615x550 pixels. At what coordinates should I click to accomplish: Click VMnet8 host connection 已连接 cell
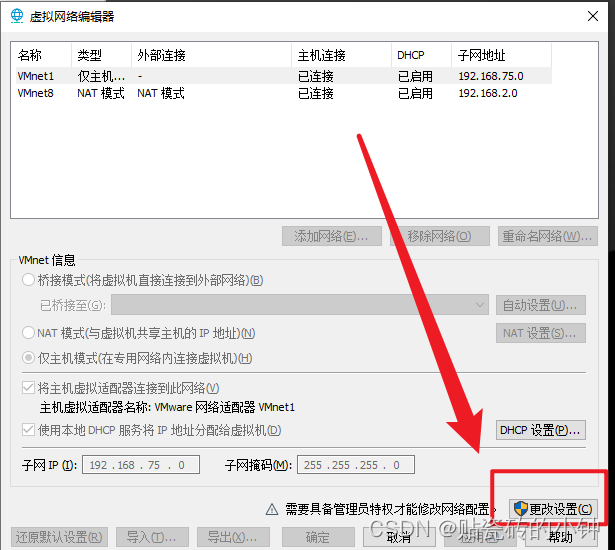coord(315,93)
